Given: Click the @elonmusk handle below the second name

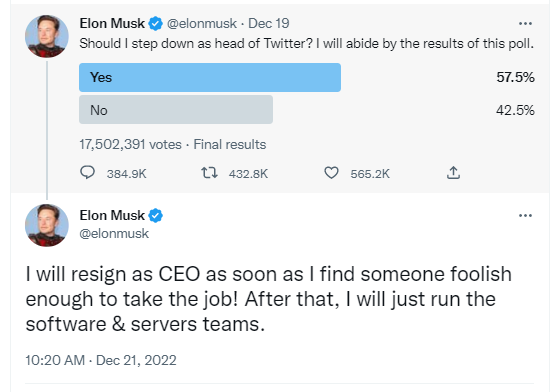Looking at the screenshot, I should point(114,234).
